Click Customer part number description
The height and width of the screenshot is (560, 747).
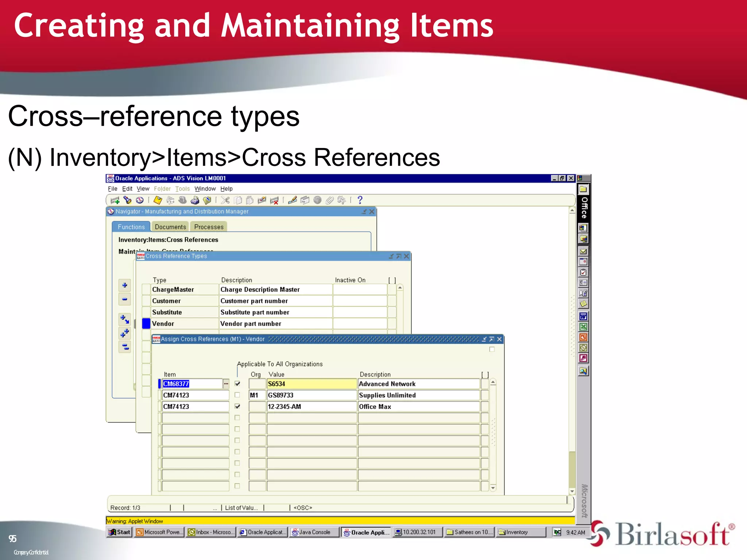click(x=276, y=301)
